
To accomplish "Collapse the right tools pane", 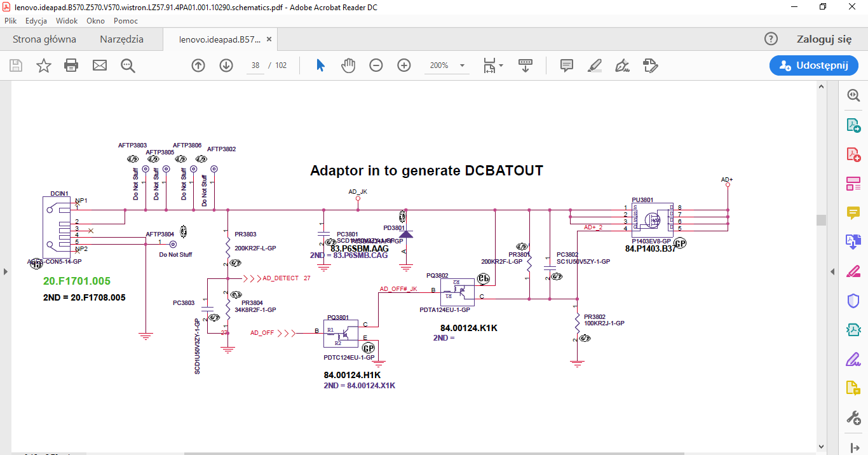I will [832, 271].
